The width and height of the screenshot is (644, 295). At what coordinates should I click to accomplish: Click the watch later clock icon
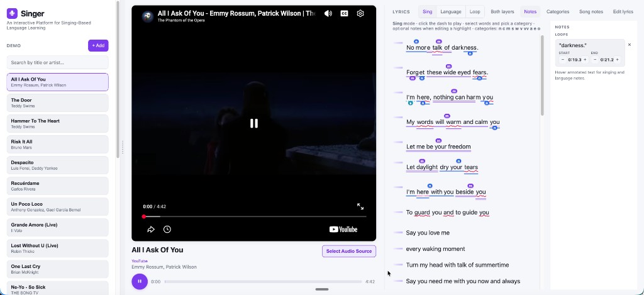coord(167,229)
